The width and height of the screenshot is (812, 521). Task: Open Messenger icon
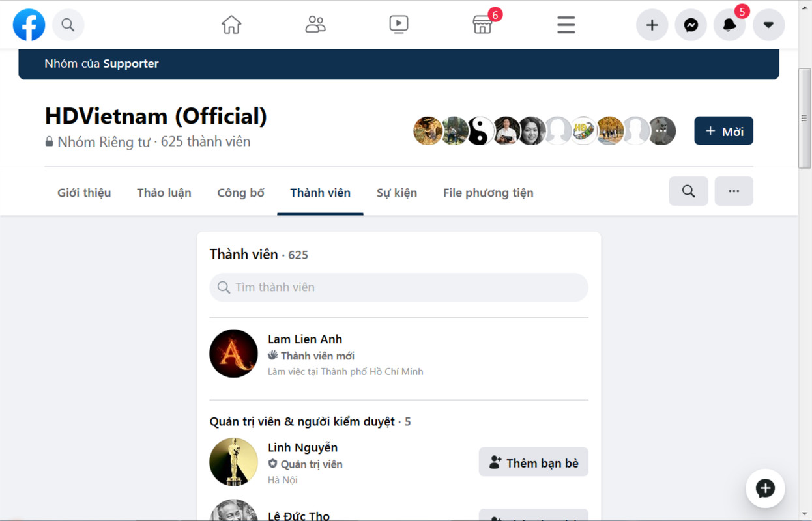691,25
